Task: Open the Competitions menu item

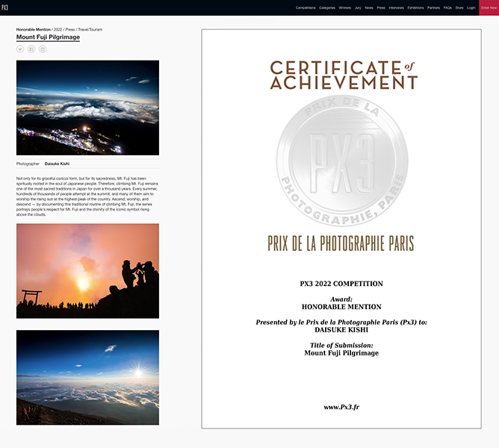Action: pyautogui.click(x=306, y=7)
